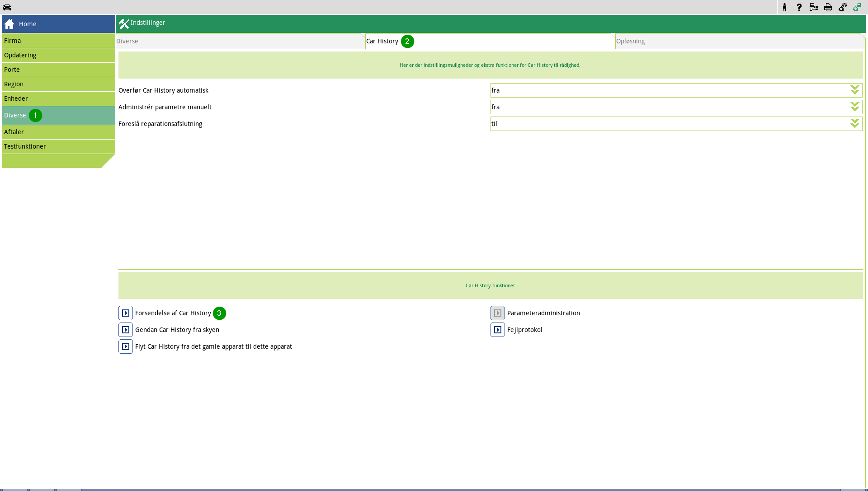Open help with the question mark icon

799,7
